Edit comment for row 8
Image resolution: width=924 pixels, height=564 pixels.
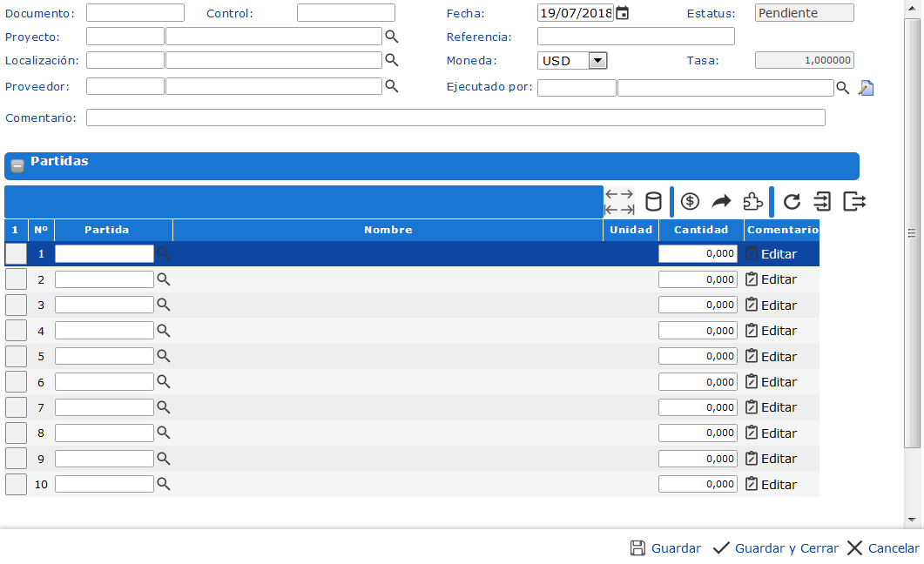coord(772,433)
